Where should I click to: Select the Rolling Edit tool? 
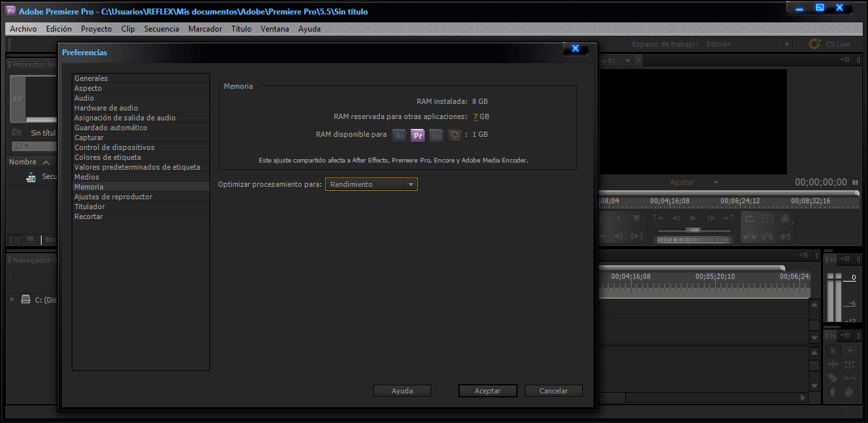[x=850, y=364]
